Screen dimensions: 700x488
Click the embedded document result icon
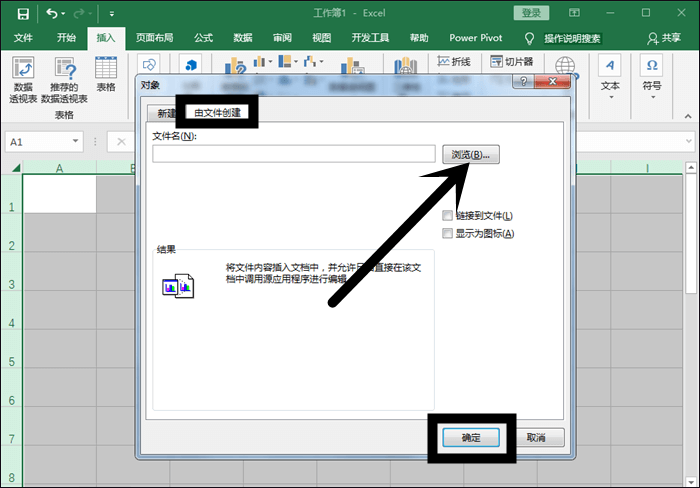point(178,286)
